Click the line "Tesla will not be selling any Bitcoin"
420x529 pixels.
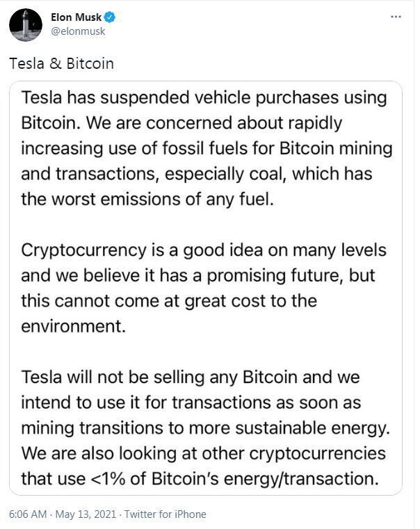tap(191, 377)
